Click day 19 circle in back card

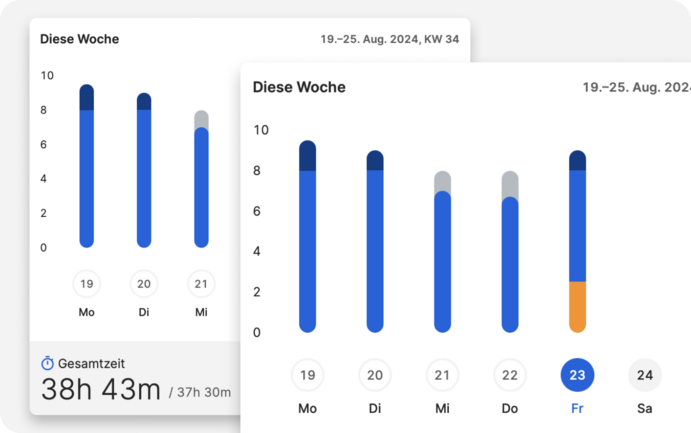(87, 284)
